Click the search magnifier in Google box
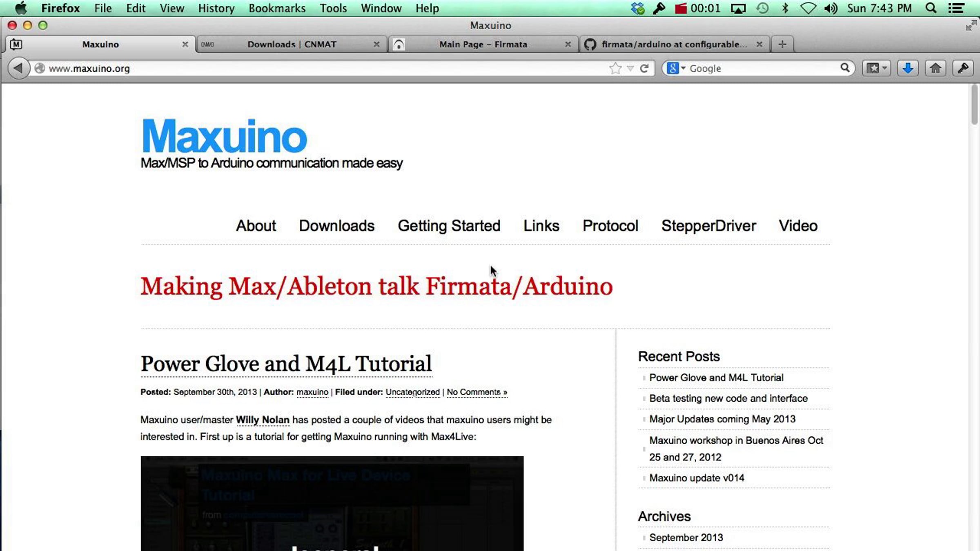This screenshot has width=980, height=551. tap(845, 68)
